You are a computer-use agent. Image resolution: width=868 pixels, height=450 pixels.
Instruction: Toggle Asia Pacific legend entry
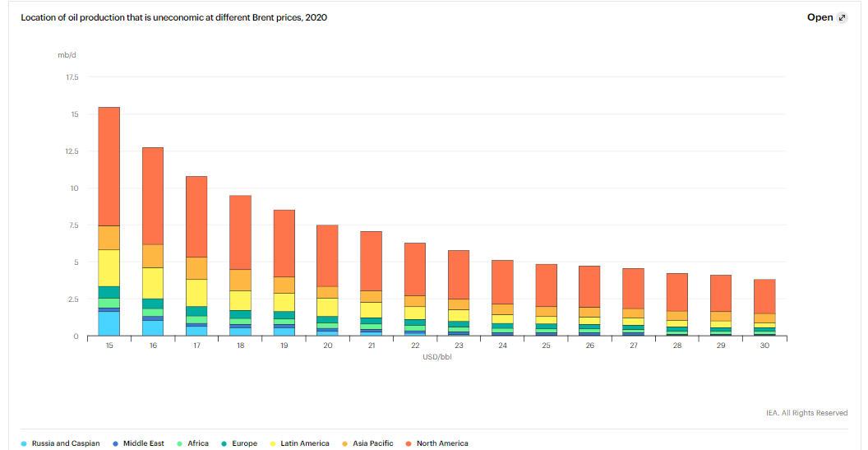367,443
